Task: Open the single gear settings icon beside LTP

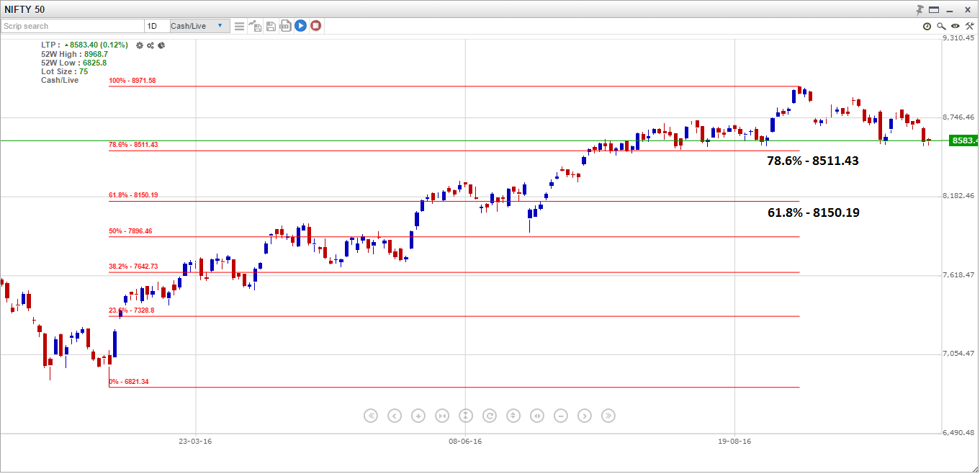Action: coord(140,45)
